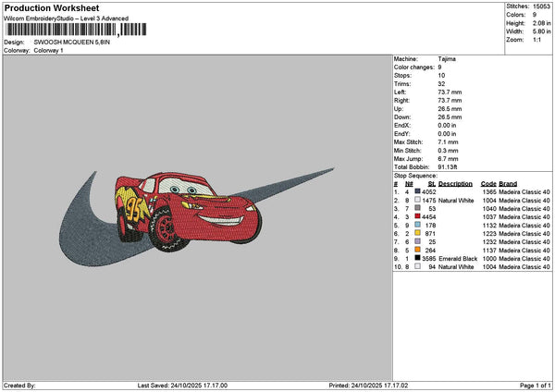Screen dimensions: 555x392
Task: Click the white swatch next to stitch count 1475
Action: (x=418, y=200)
